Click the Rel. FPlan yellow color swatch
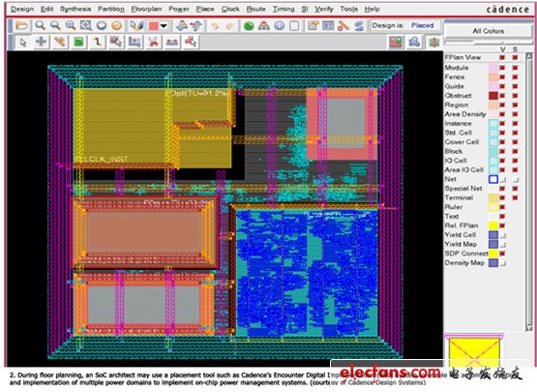 [493, 226]
